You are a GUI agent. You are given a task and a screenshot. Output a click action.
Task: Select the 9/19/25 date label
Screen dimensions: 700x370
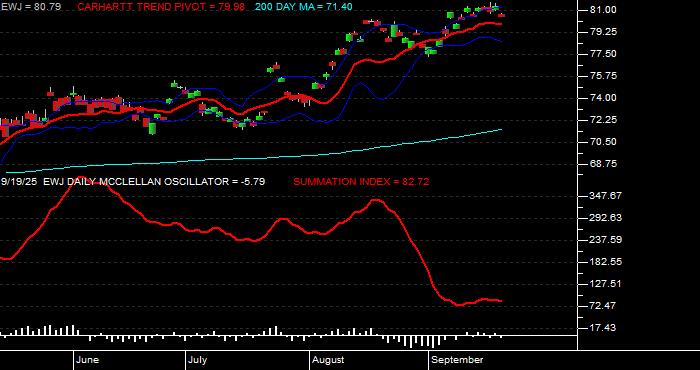tap(20, 182)
